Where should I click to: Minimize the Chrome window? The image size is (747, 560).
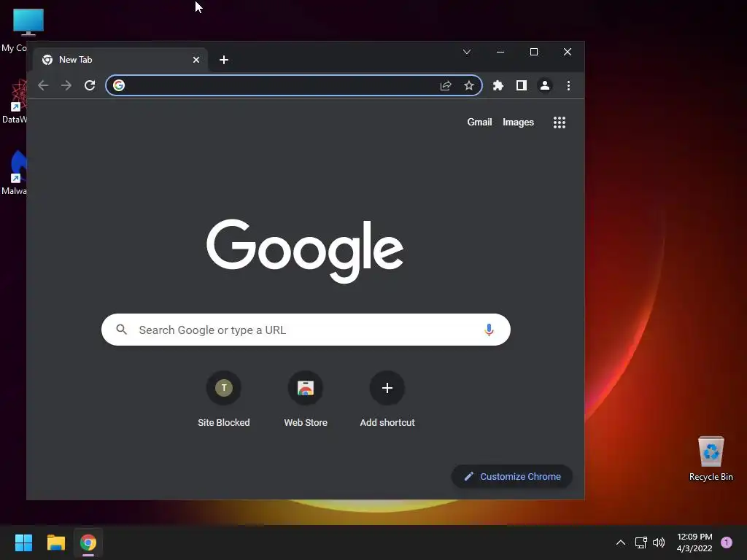coord(500,52)
